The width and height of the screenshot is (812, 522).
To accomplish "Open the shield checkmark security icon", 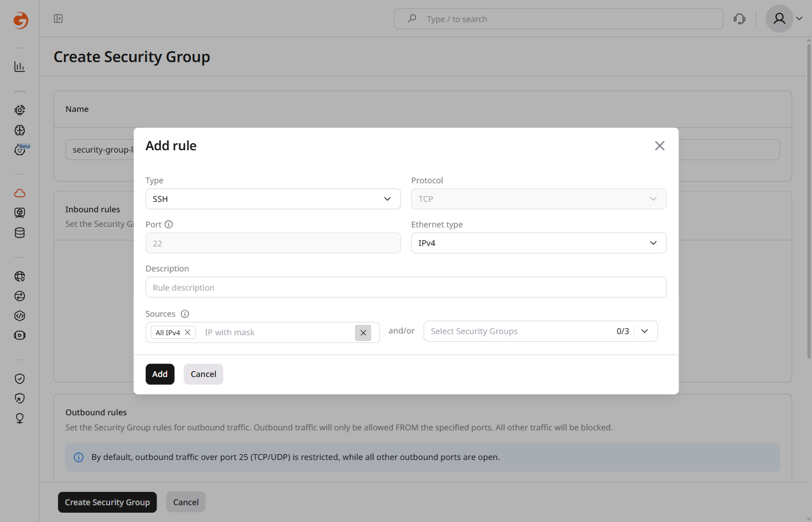I will [20, 379].
